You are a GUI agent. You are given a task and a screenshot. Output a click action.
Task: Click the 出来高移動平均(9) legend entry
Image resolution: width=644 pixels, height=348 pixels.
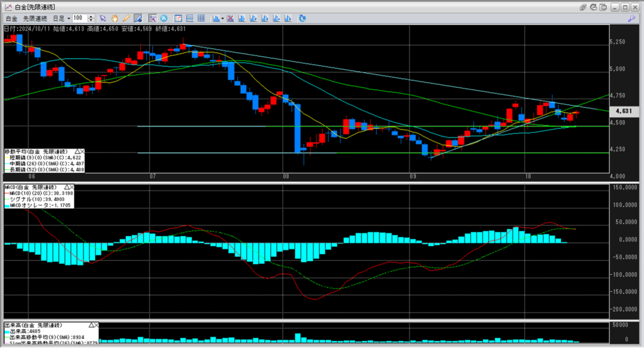pyautogui.click(x=45, y=337)
